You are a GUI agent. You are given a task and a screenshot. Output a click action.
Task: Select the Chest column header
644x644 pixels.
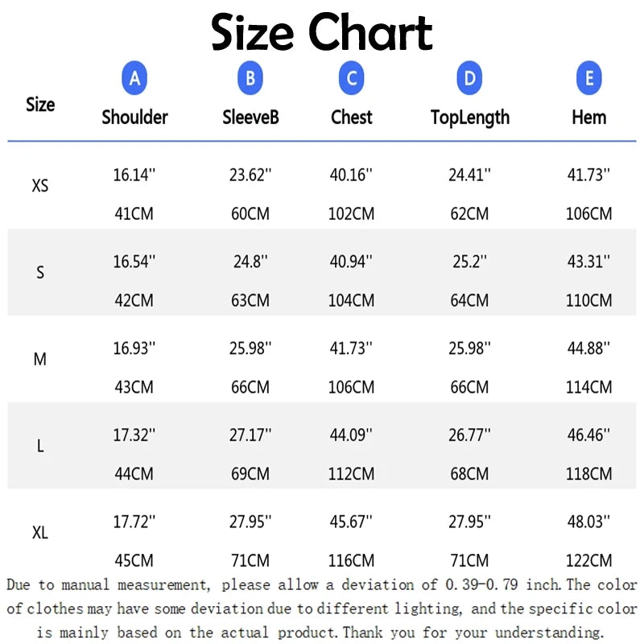pos(352,118)
